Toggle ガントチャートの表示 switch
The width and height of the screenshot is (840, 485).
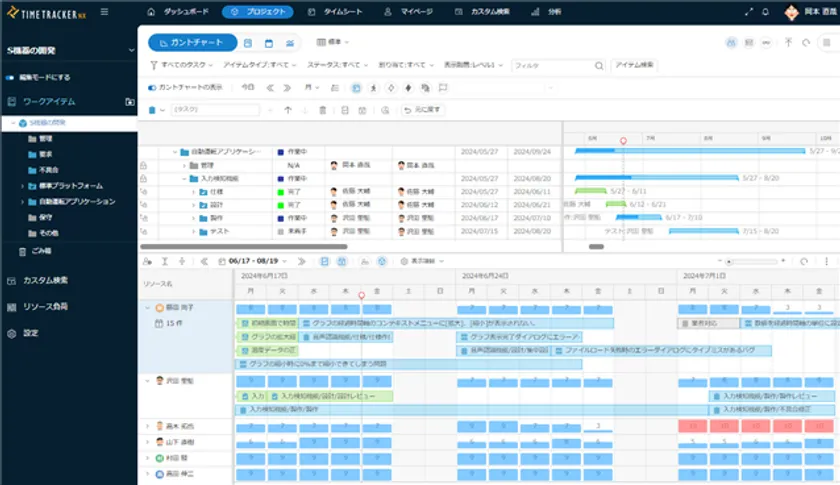[152, 87]
